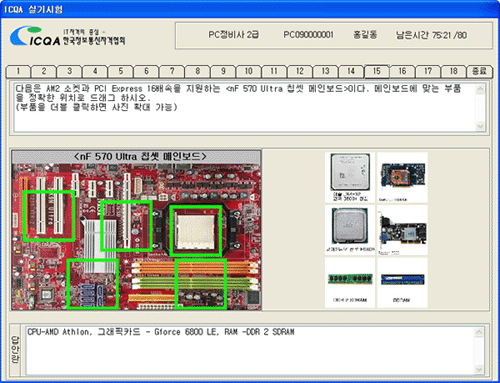Open question tab 1
Viewport: 500px width, 383px height.
point(18,71)
